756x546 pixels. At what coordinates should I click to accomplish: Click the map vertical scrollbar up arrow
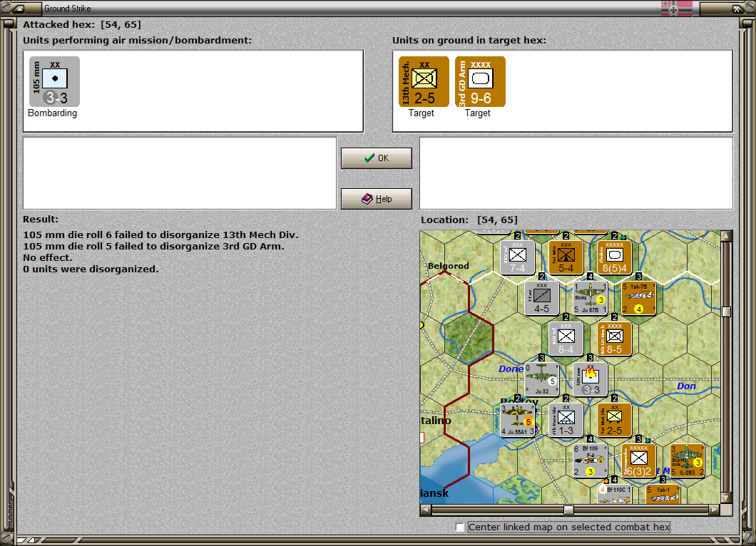(x=726, y=236)
